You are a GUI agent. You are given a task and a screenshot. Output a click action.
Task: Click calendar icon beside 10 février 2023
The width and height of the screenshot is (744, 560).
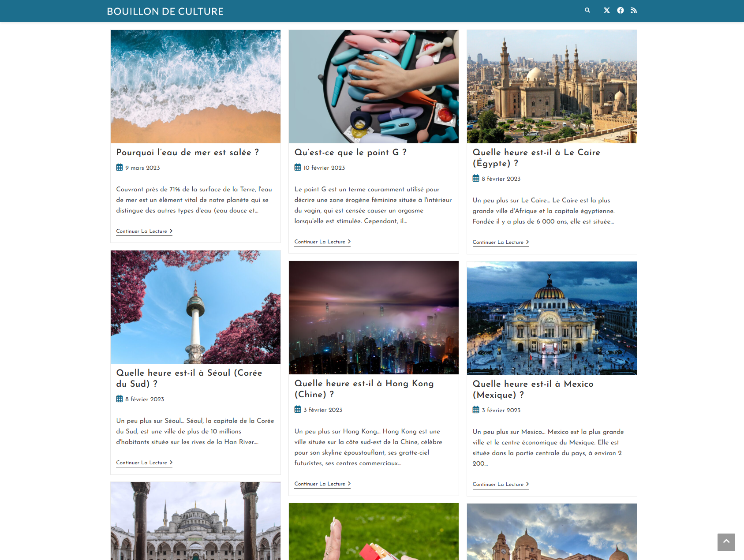(x=298, y=167)
